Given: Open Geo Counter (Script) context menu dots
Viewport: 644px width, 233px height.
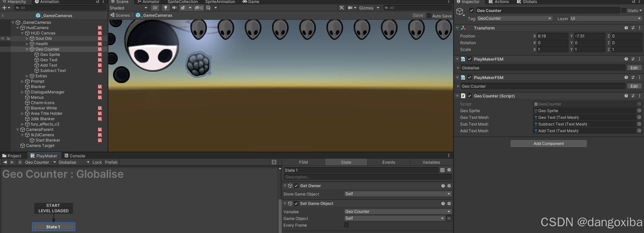Looking at the screenshot, I should (640, 96).
